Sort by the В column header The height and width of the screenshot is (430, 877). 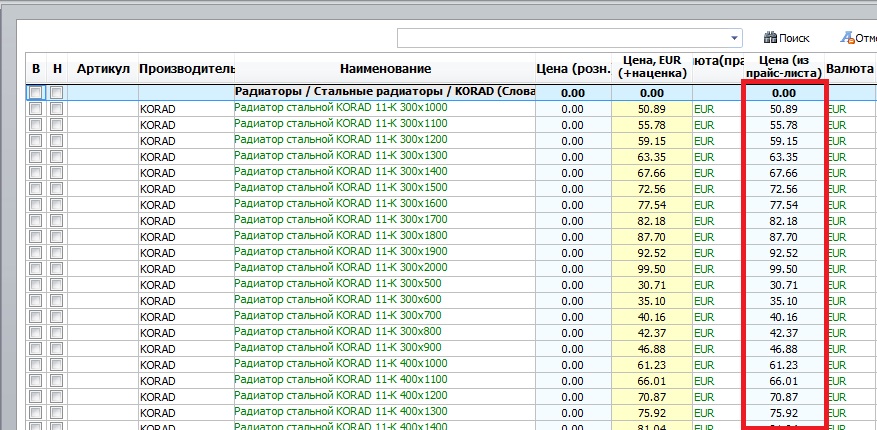coord(36,69)
